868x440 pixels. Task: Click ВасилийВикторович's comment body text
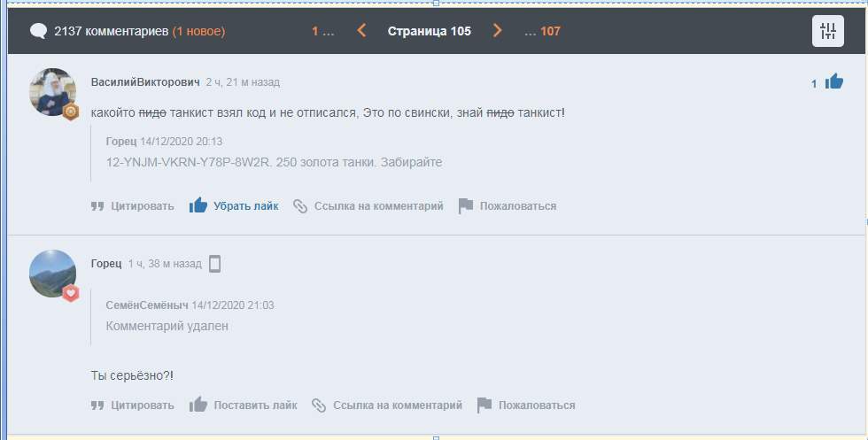(x=328, y=112)
